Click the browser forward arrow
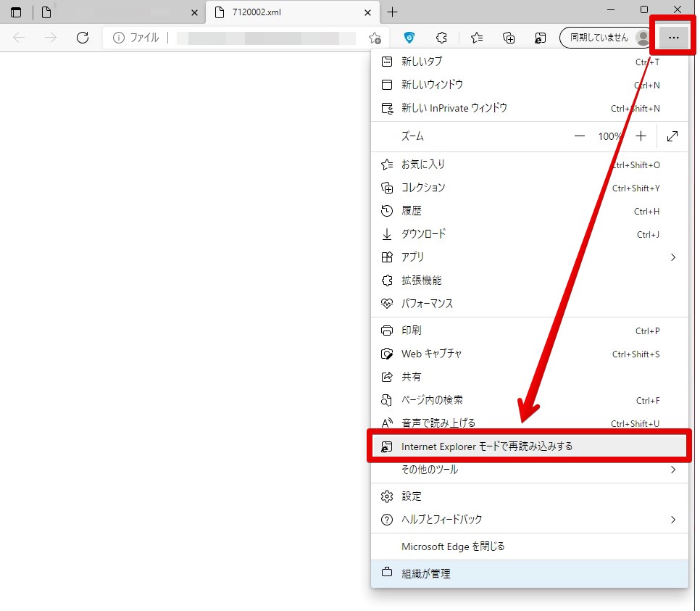This screenshot has width=700, height=611. pos(51,38)
